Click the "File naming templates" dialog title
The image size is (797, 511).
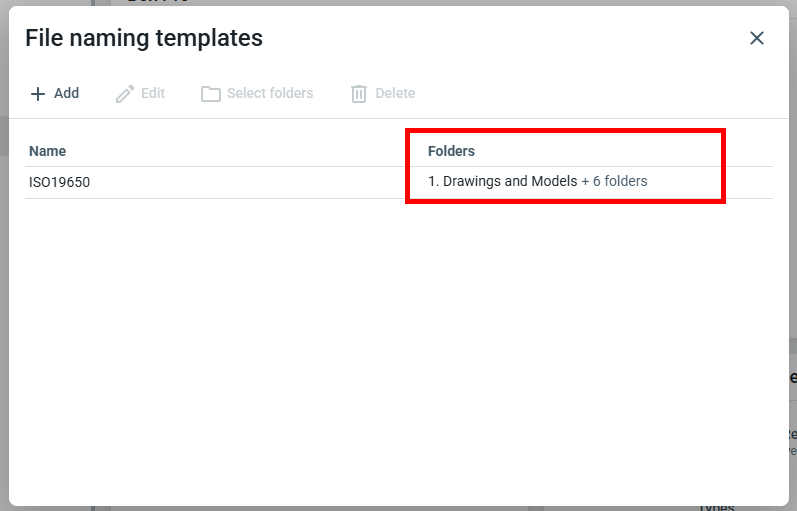144,38
